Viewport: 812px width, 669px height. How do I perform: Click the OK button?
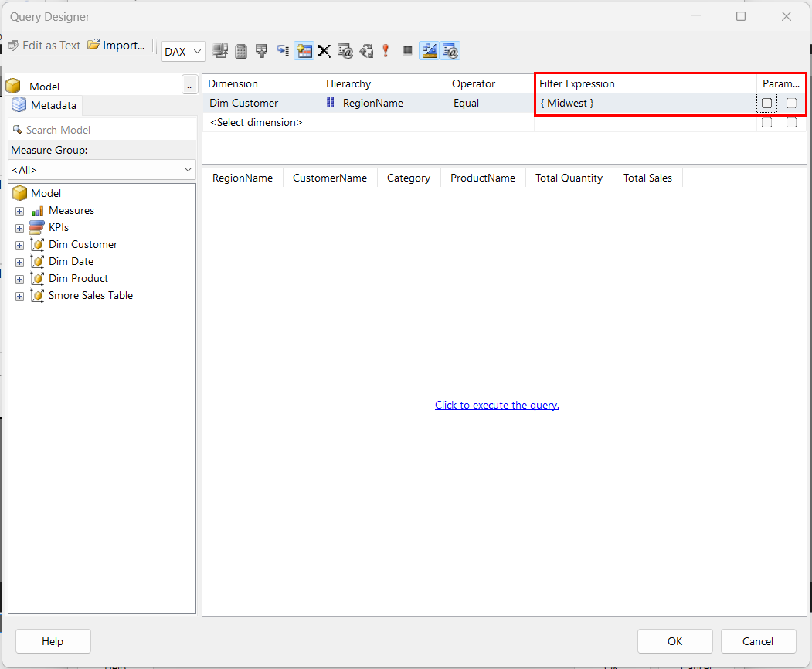tap(674, 641)
